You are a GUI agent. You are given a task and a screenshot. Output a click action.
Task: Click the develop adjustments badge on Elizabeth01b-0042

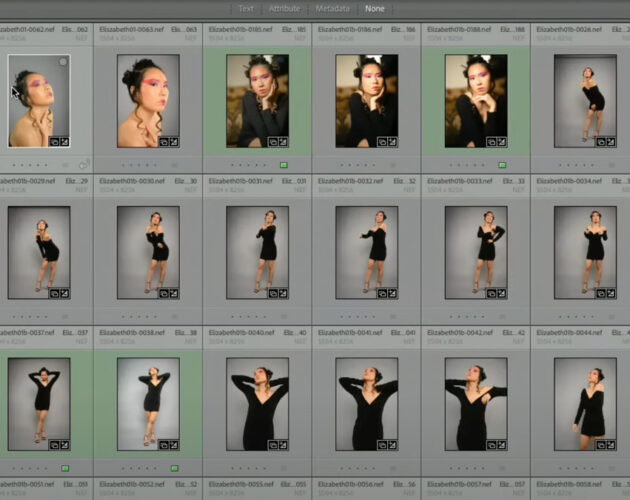501,445
